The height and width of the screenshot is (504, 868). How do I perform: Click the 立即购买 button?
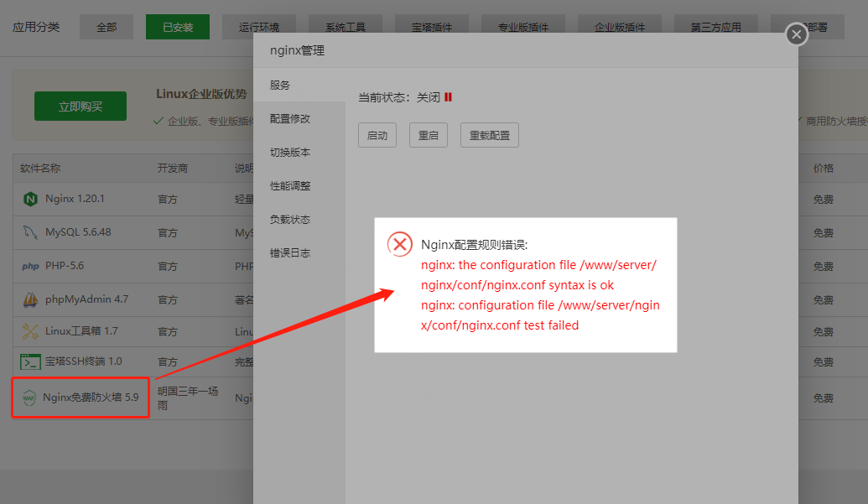click(81, 107)
